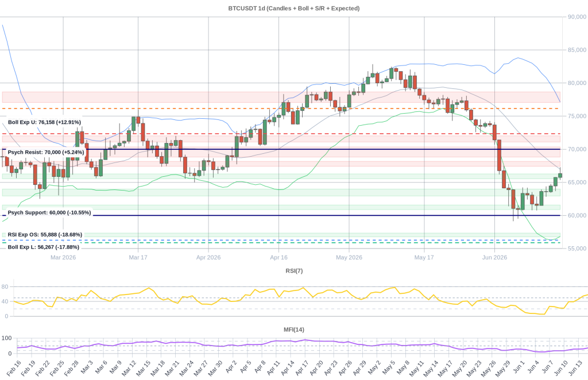Click the MFI axis value 100
Image resolution: width=588 pixels, height=380 pixels.
6,338
